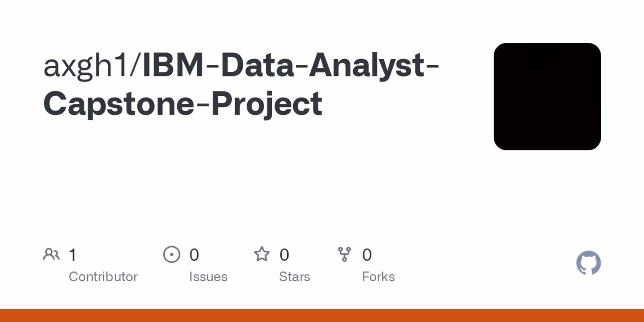The width and height of the screenshot is (644, 322).
Task: Select the Contributor label
Action: [103, 277]
